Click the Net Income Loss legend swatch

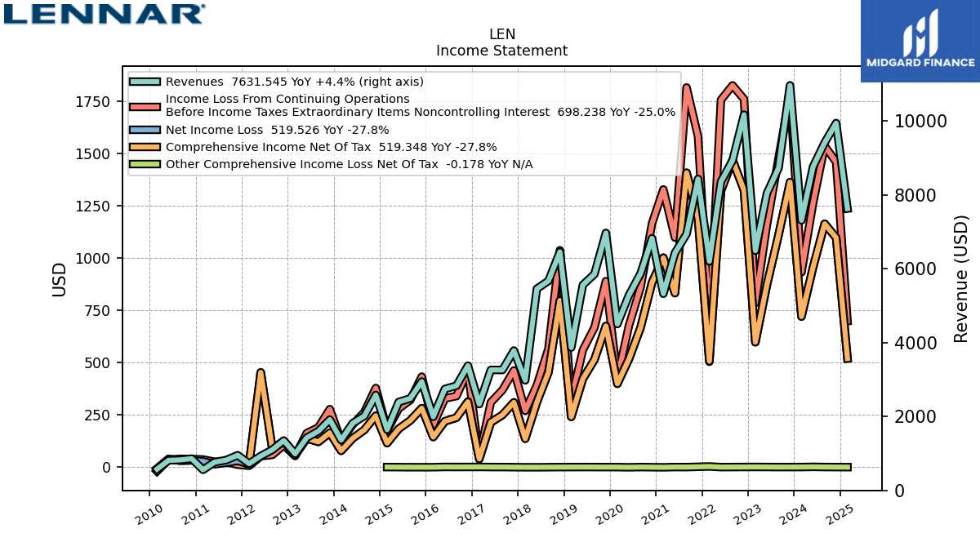(x=145, y=130)
